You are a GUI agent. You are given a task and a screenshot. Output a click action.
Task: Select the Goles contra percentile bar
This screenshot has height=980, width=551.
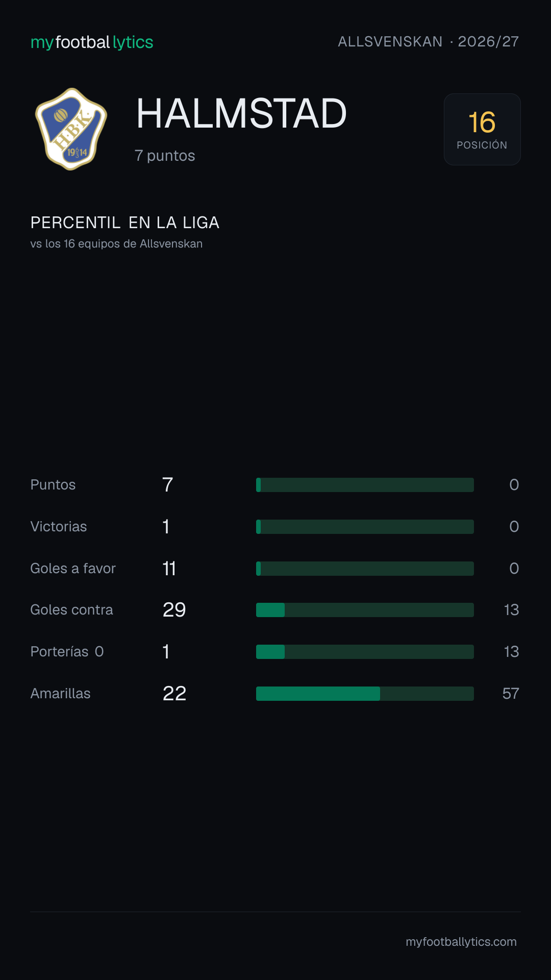365,610
